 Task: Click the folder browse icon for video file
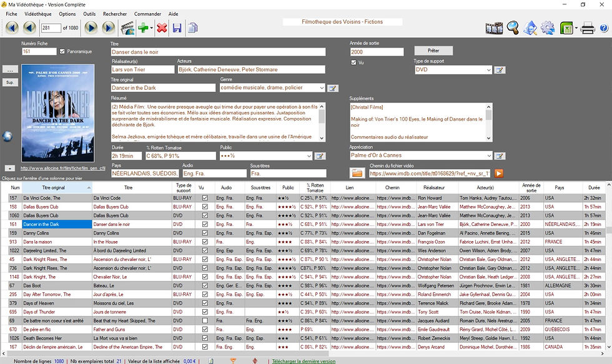click(357, 173)
